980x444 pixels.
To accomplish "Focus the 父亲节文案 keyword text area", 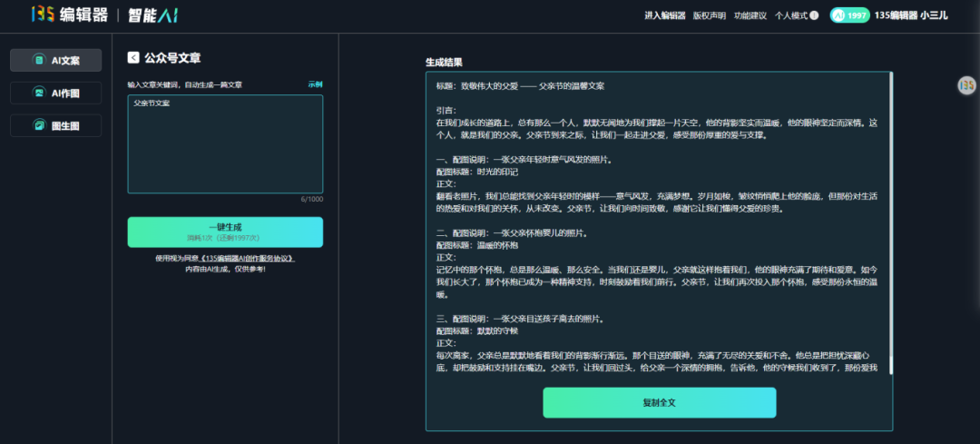I will point(225,143).
